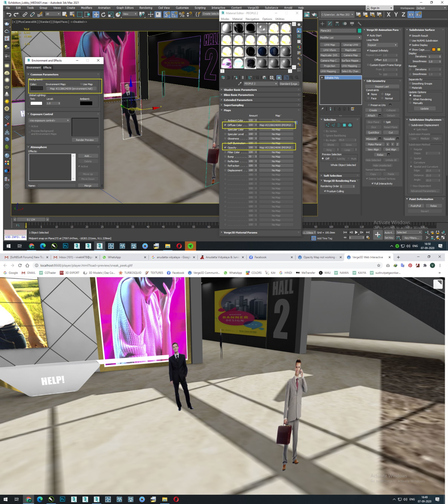448x504 pixels.
Task: Expand the Soft Selection rollout
Action: click(x=340, y=176)
